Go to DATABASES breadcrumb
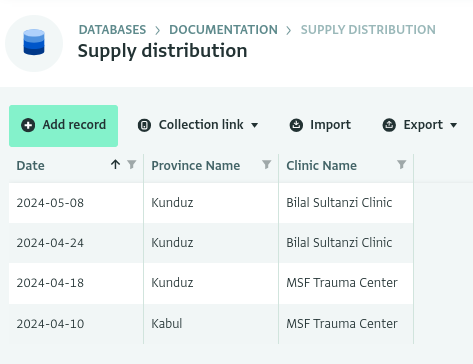 pos(112,30)
